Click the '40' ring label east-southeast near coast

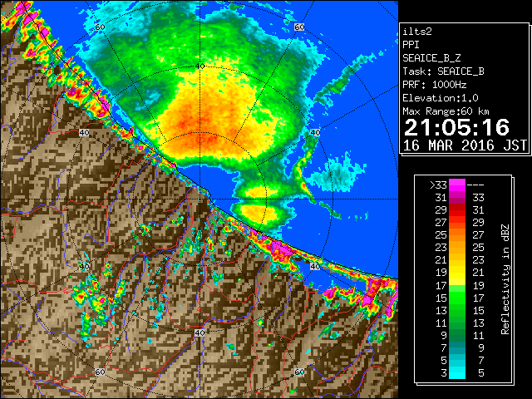pyautogui.click(x=315, y=266)
